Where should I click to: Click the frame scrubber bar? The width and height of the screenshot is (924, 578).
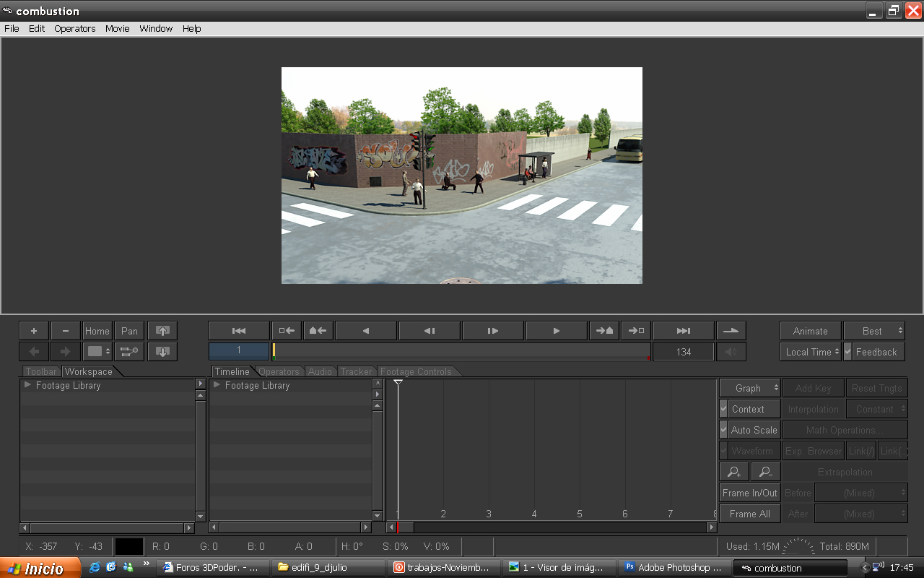pyautogui.click(x=461, y=352)
